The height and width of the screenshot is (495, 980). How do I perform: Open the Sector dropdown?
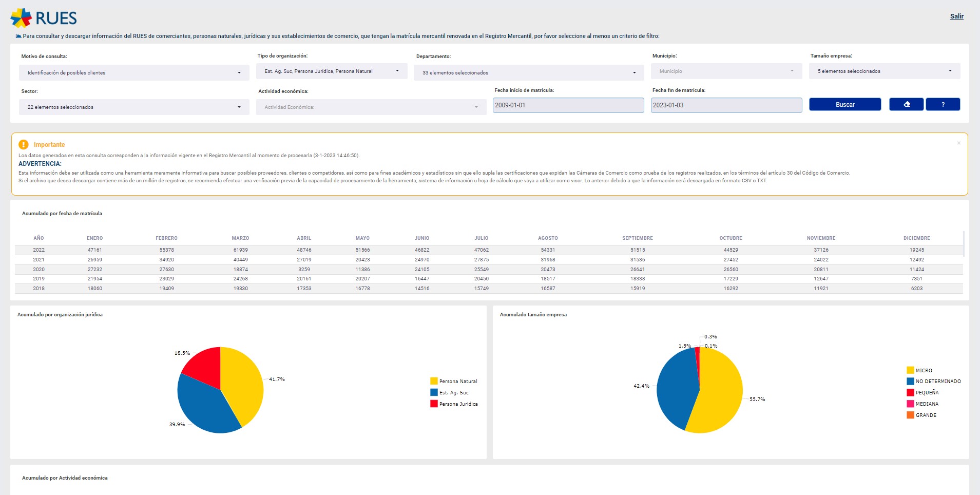[x=134, y=107]
